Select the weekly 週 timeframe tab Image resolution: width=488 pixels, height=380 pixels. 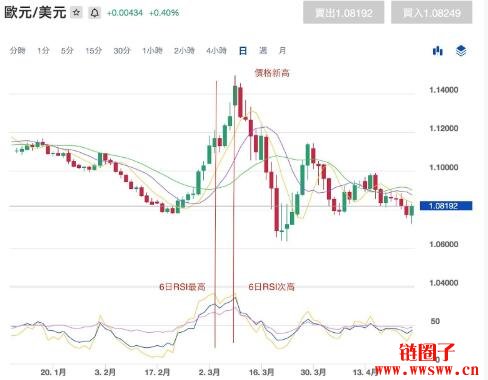coord(263,51)
